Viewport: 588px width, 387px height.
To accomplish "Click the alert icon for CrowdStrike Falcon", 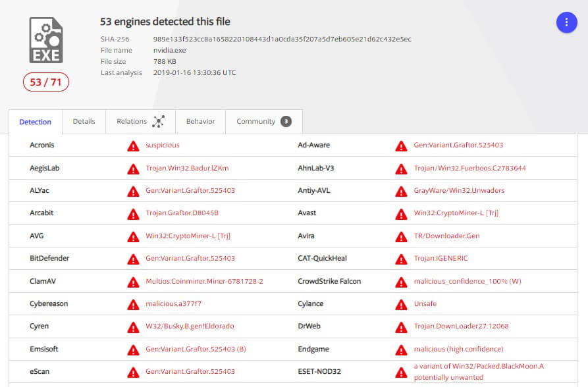I will (401, 282).
